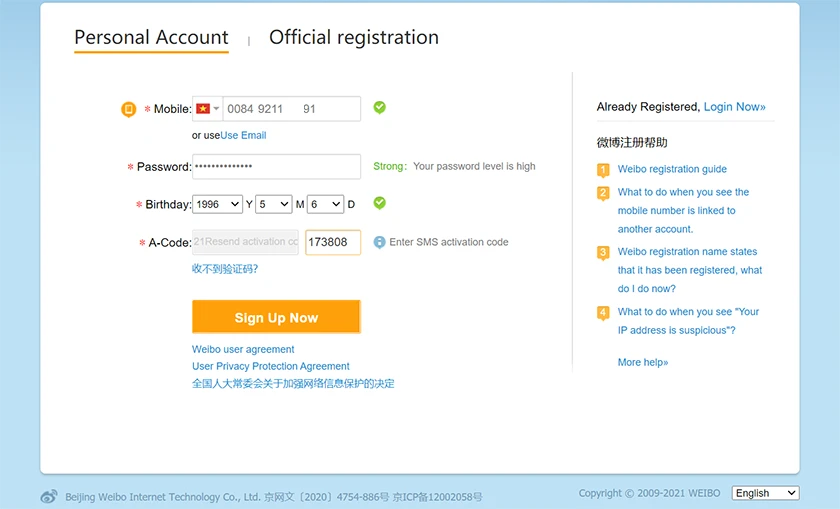Click the green checkmark beside Birthday
This screenshot has height=509, width=840.
(379, 203)
